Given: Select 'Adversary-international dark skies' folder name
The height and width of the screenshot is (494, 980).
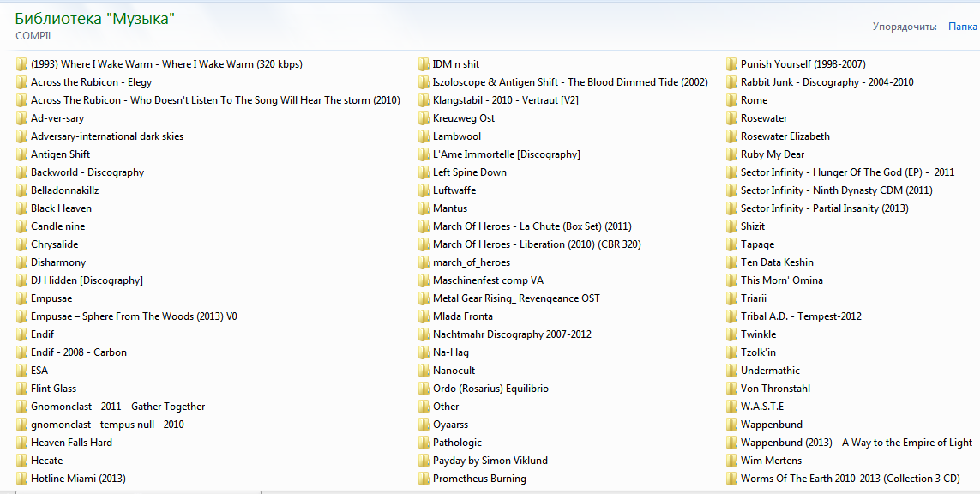Looking at the screenshot, I should tap(107, 136).
